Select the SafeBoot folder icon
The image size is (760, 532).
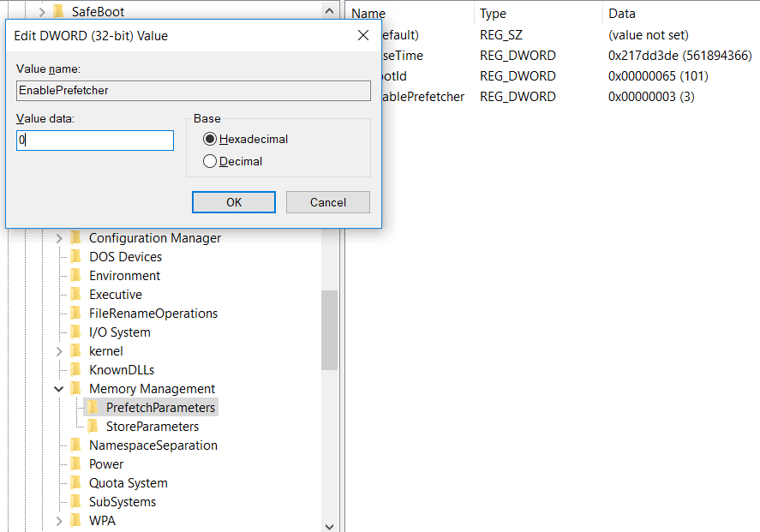(58, 12)
